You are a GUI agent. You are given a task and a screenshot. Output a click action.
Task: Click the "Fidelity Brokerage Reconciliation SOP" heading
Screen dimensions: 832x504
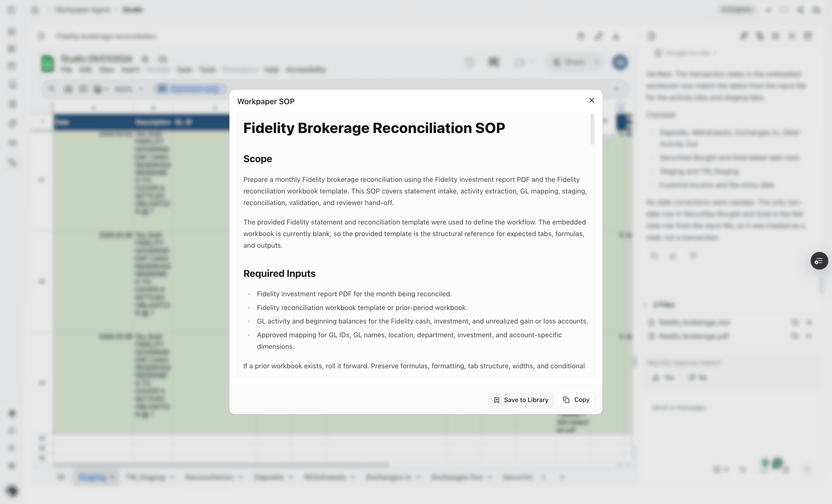coord(374,128)
